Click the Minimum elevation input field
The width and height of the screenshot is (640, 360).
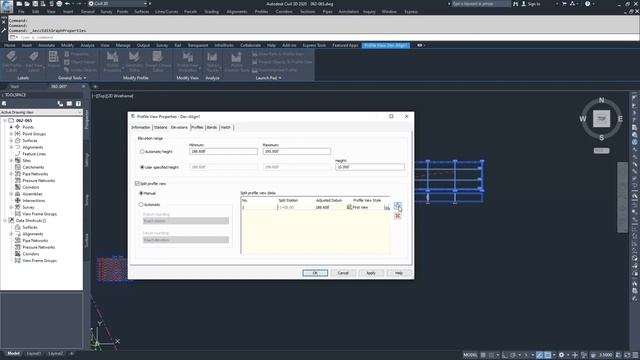tap(223, 151)
